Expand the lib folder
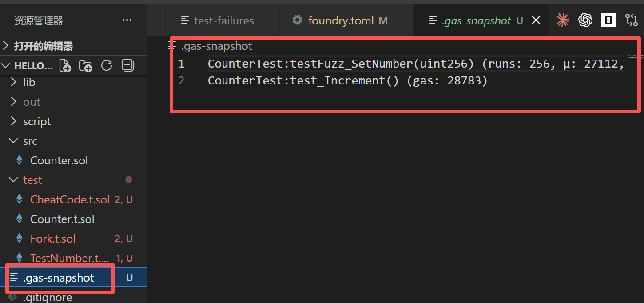Viewport: 644px width, 303px height. click(x=29, y=83)
